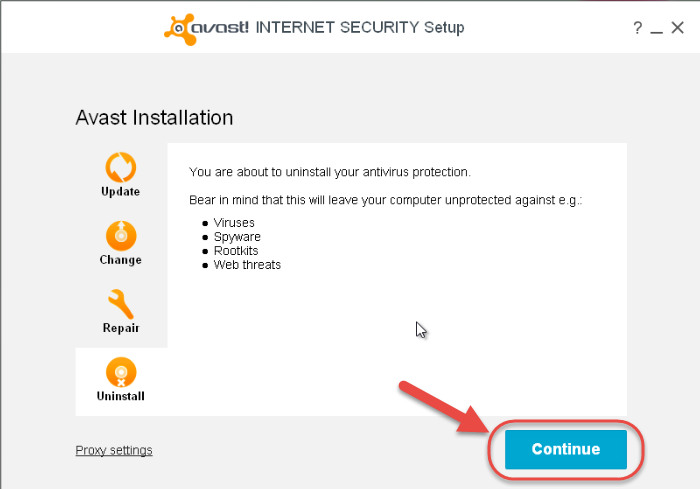
Task: Click the INTERNET SECURITY Setup title text
Action: point(360,28)
